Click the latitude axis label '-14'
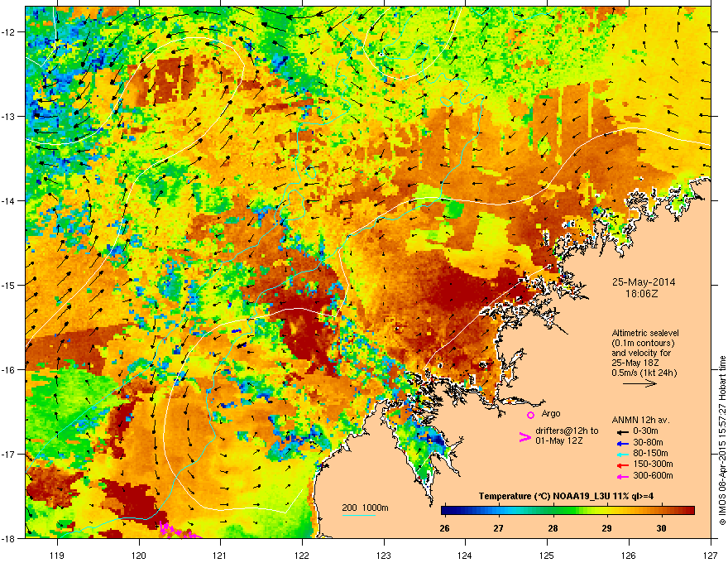 point(9,200)
